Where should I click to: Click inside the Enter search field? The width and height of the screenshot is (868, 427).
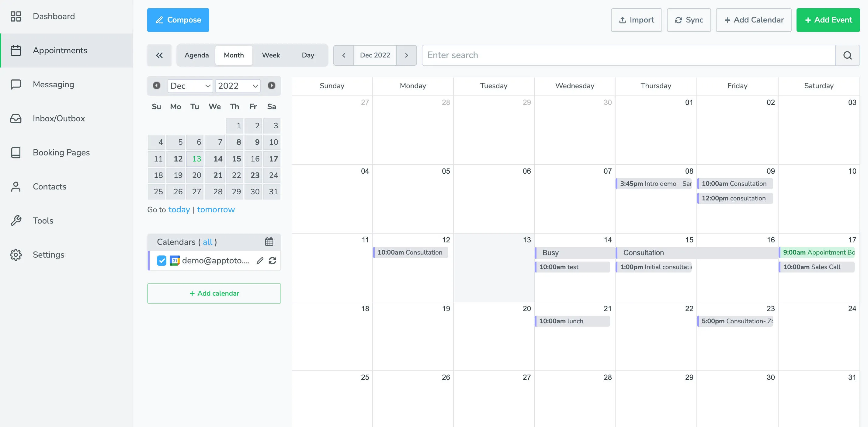pos(505,55)
